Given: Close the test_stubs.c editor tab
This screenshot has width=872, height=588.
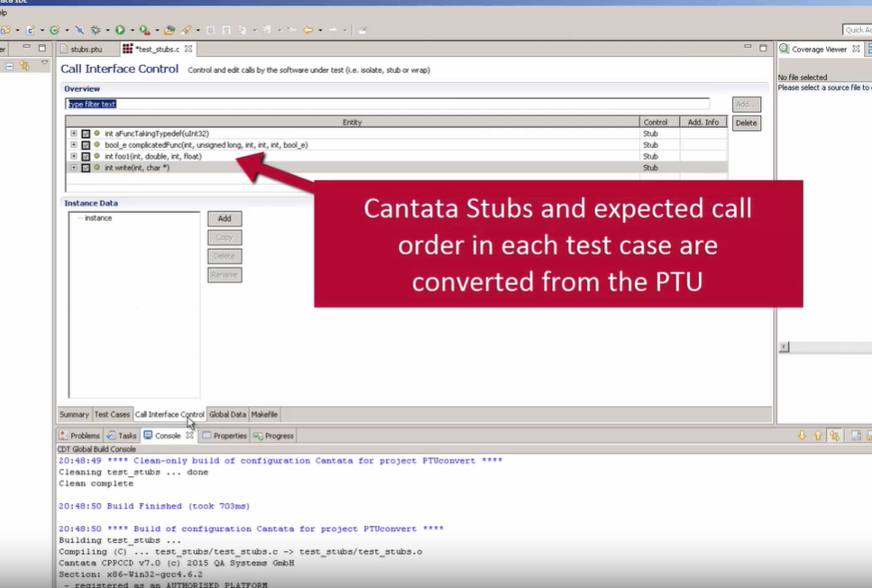Looking at the screenshot, I should click(188, 49).
